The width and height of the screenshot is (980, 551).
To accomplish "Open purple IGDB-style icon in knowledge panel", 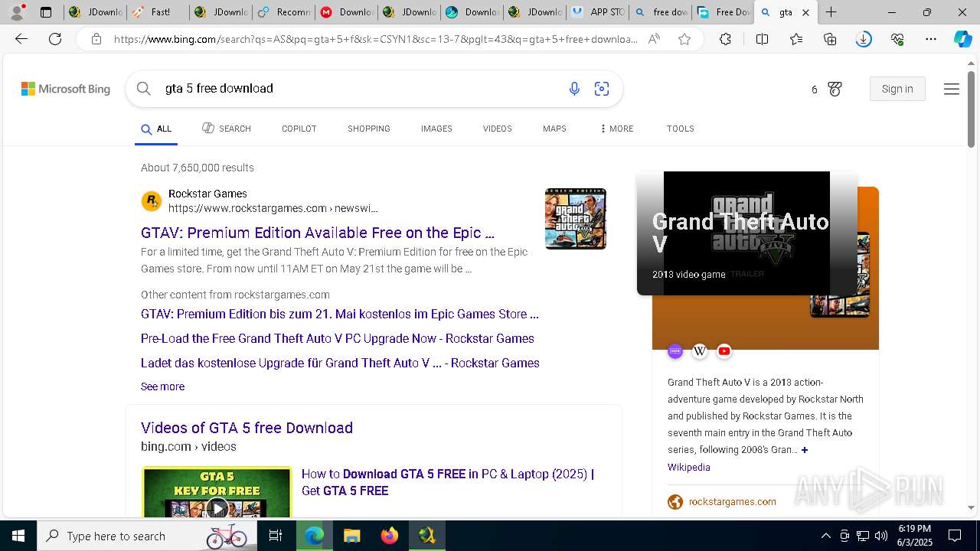I will tap(675, 351).
